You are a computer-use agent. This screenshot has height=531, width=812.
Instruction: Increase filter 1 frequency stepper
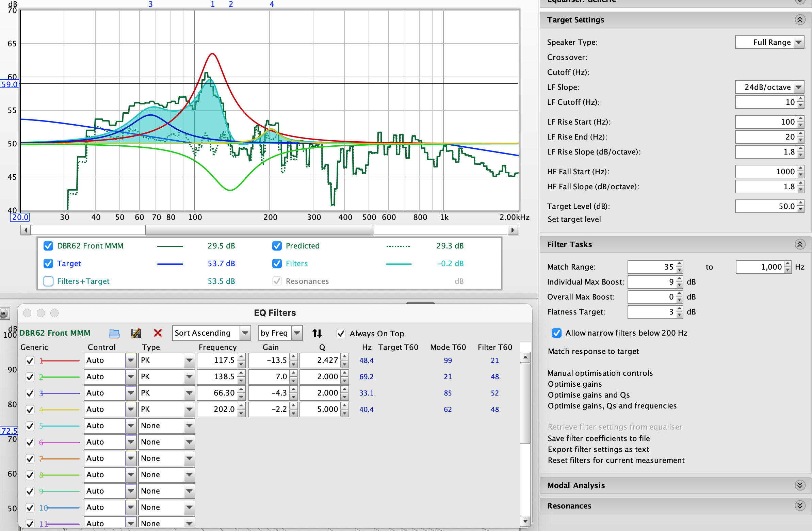pos(241,357)
